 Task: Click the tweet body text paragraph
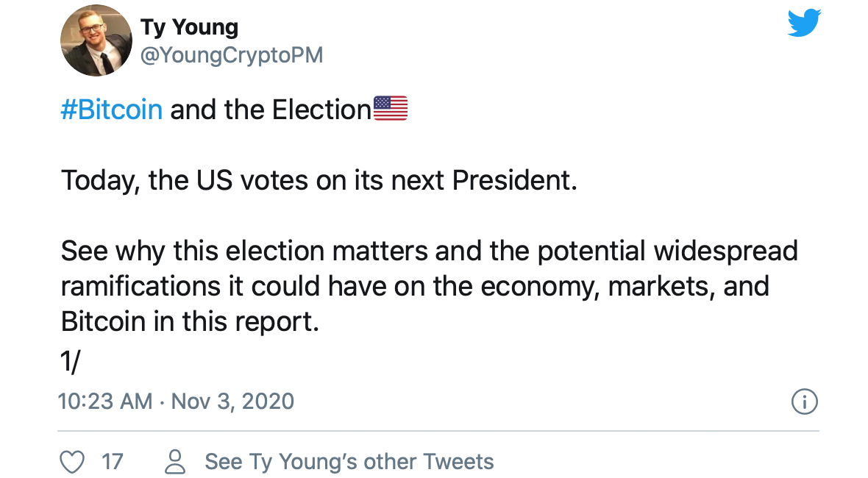point(429,285)
